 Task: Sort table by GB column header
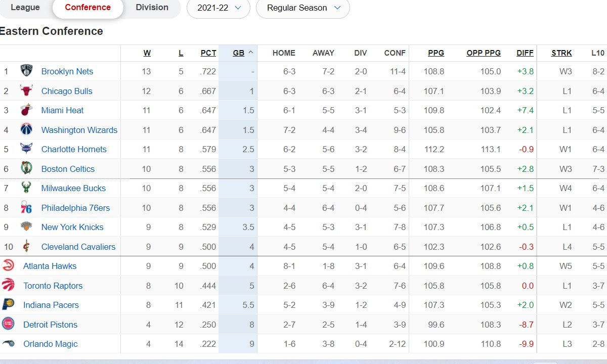click(x=238, y=53)
